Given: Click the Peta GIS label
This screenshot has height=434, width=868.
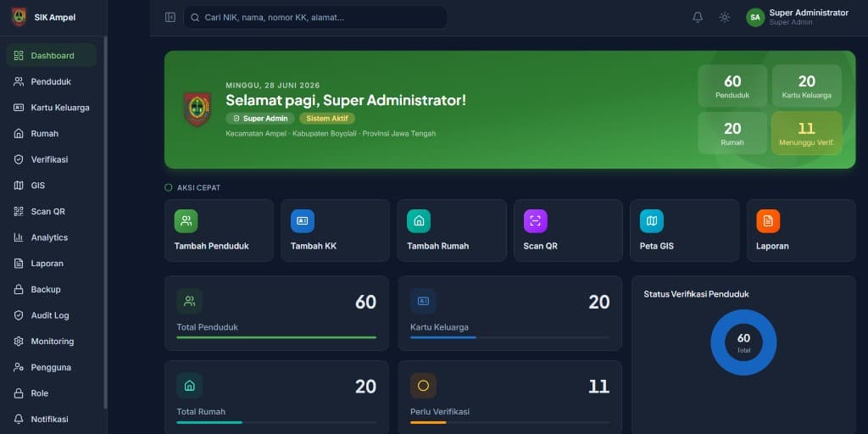Looking at the screenshot, I should [657, 246].
